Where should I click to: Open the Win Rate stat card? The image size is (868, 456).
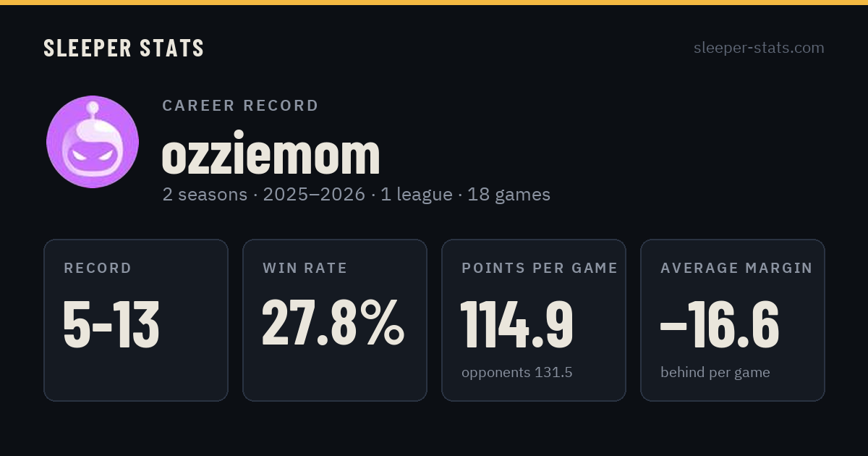pos(335,320)
